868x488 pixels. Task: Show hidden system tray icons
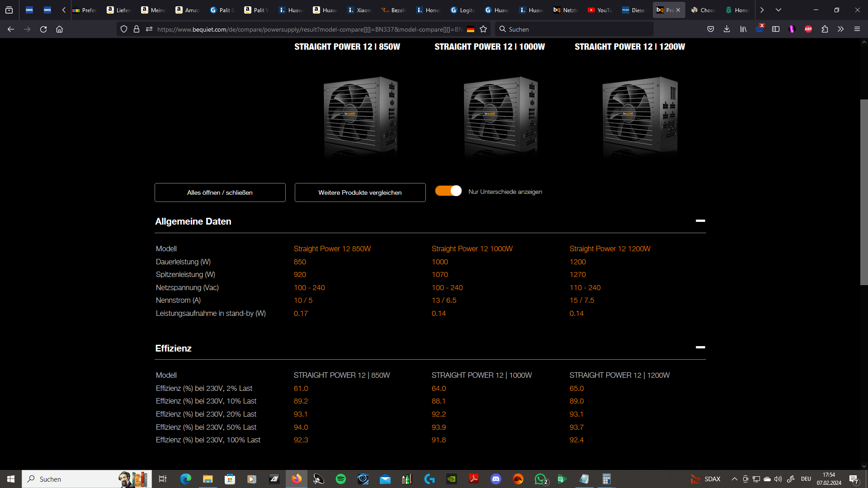pos(735,479)
